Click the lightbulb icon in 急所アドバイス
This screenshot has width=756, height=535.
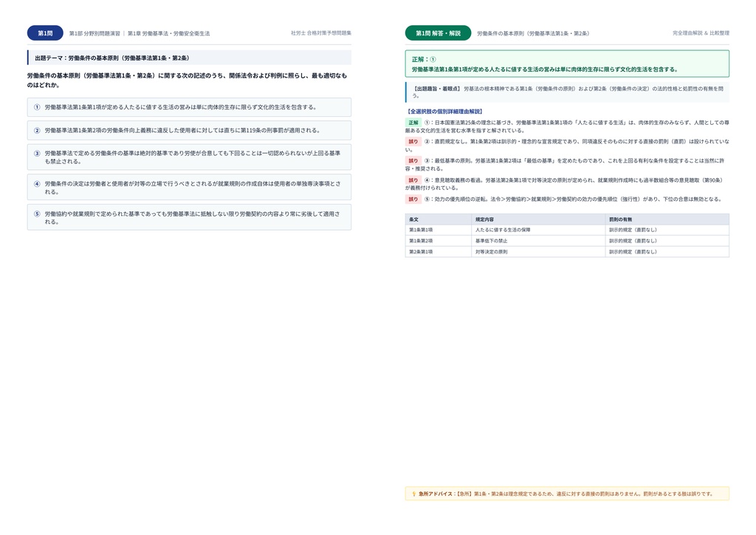point(413,494)
